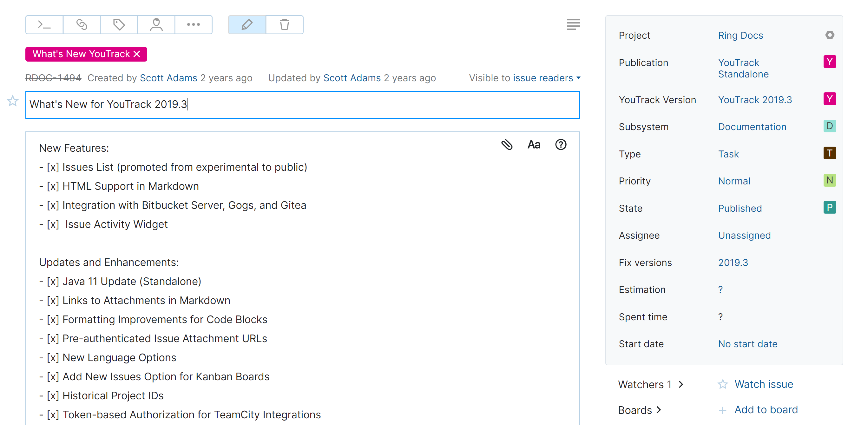Open the more actions ellipsis menu
This screenshot has width=868, height=425.
pyautogui.click(x=194, y=25)
